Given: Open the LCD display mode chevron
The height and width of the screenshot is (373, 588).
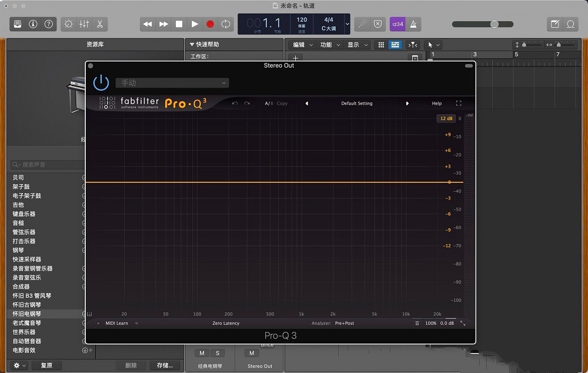Looking at the screenshot, I should pyautogui.click(x=348, y=24).
